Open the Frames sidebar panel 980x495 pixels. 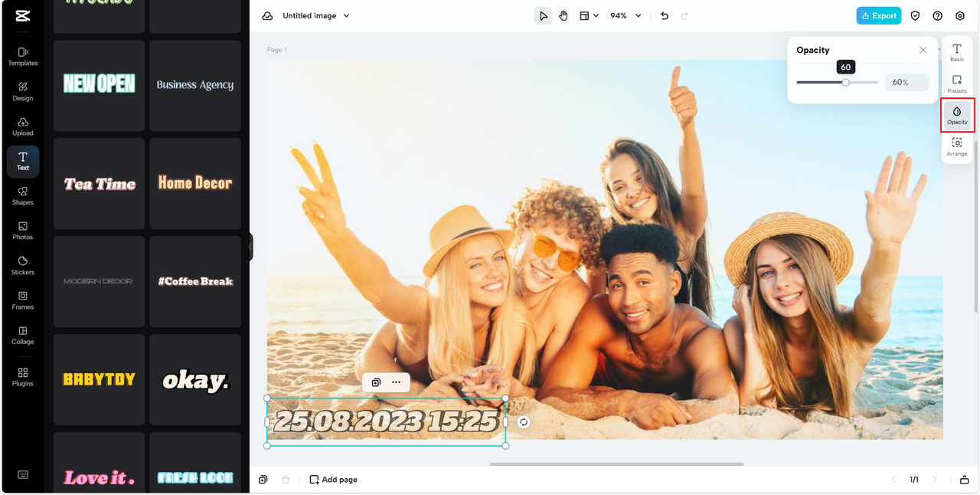[x=23, y=300]
